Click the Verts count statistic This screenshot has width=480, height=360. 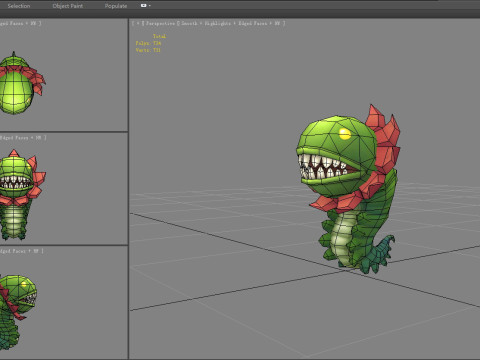click(x=148, y=50)
